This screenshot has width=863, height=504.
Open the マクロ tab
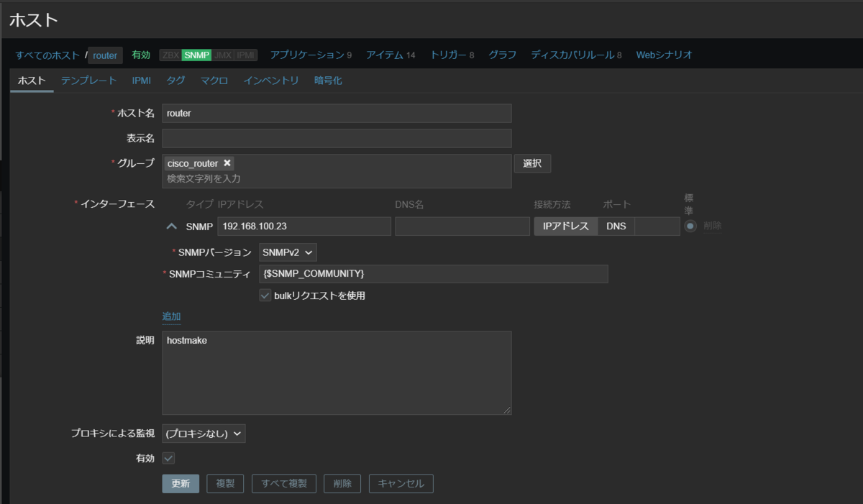[214, 81]
